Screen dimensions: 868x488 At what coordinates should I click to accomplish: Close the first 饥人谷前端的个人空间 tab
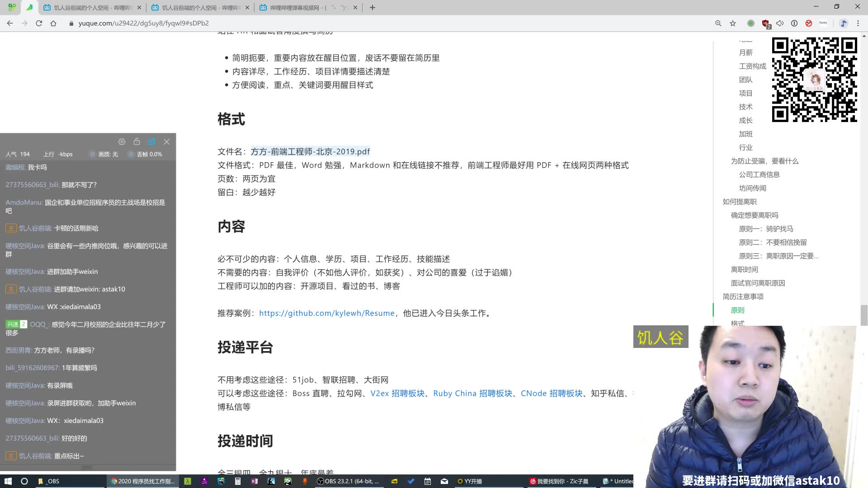point(139,8)
